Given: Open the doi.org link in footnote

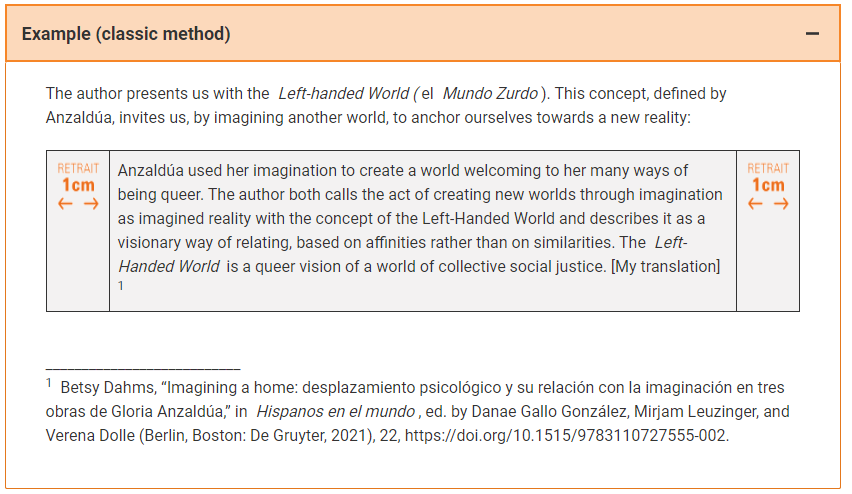Looking at the screenshot, I should (x=566, y=435).
